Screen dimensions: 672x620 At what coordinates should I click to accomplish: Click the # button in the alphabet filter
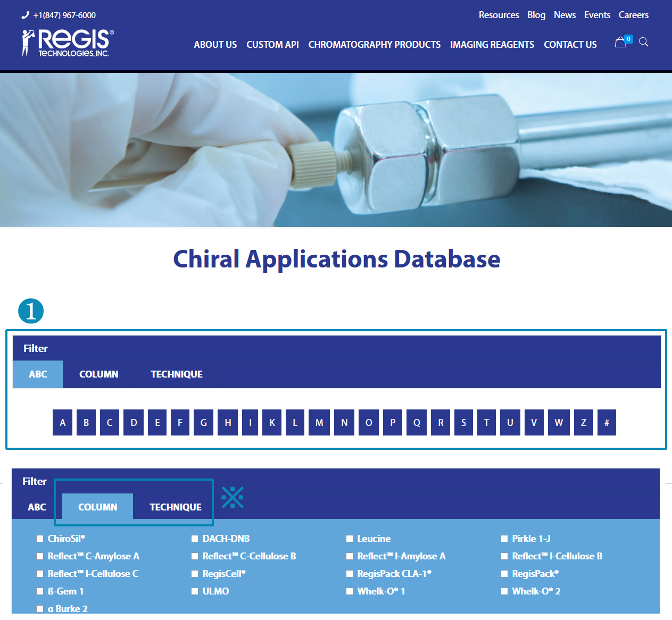click(607, 423)
